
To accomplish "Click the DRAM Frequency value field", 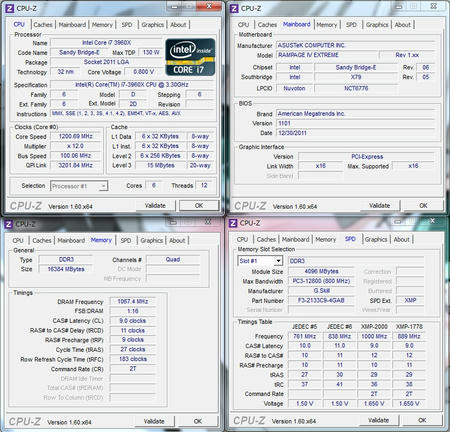I will coord(133,301).
